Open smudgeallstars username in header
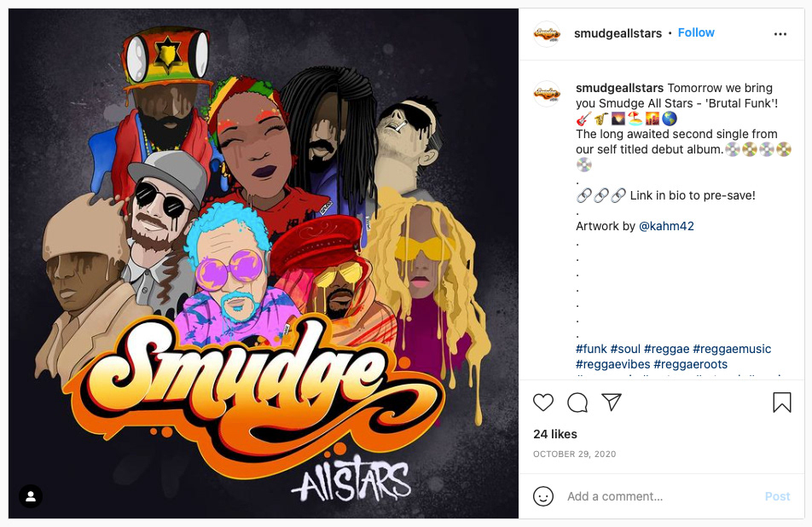Image resolution: width=812 pixels, height=527 pixels. (x=618, y=33)
